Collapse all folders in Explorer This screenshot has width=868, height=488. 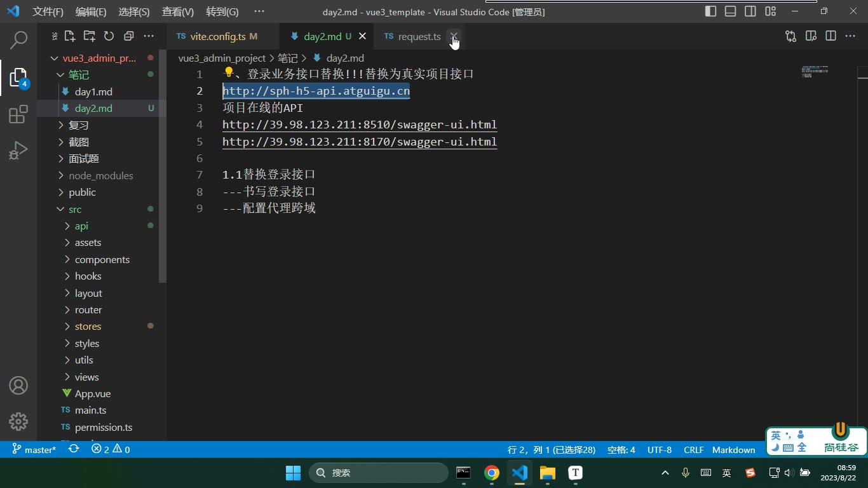(129, 36)
